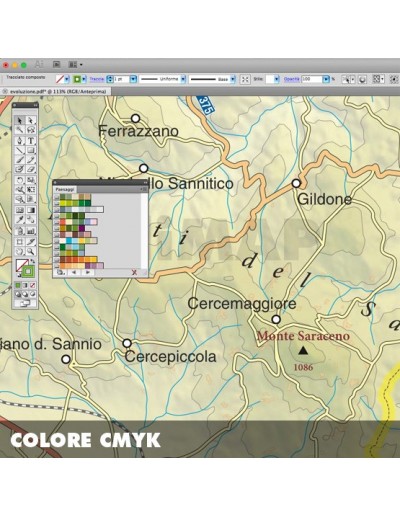Open the Arrange Documents dropdown in the title bar
The width and height of the screenshot is (400, 517).
point(75,64)
